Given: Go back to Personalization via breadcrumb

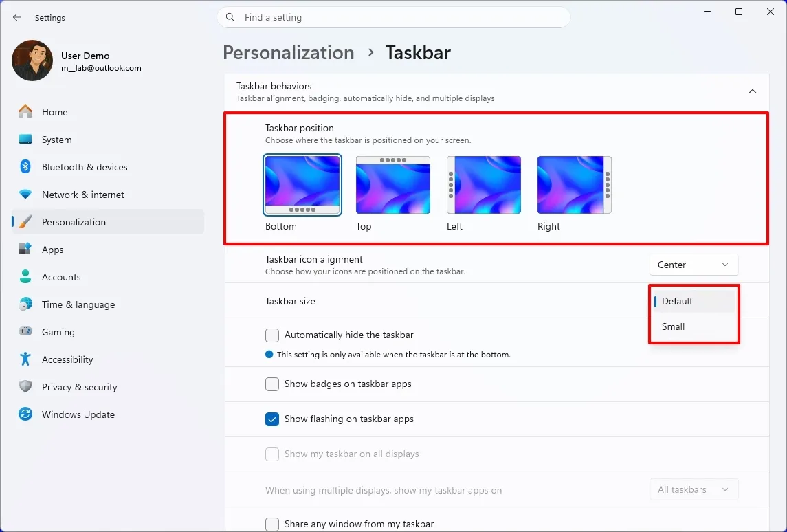Looking at the screenshot, I should tap(289, 53).
